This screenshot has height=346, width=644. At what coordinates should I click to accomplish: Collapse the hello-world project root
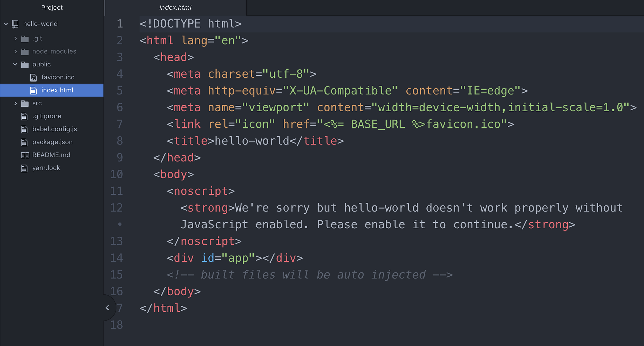[x=5, y=24]
